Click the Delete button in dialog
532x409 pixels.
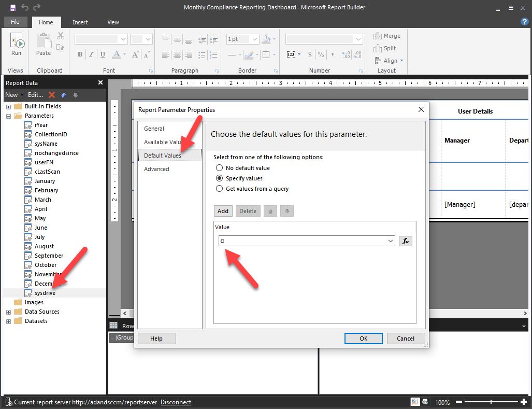coord(248,211)
